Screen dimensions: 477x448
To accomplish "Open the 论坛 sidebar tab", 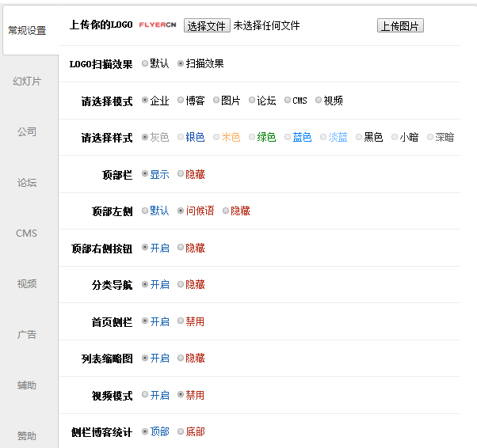I will pyautogui.click(x=28, y=183).
